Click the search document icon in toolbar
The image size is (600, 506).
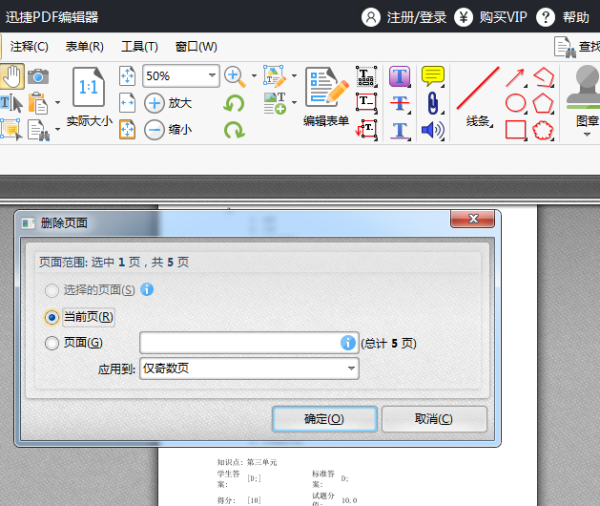pos(38,130)
